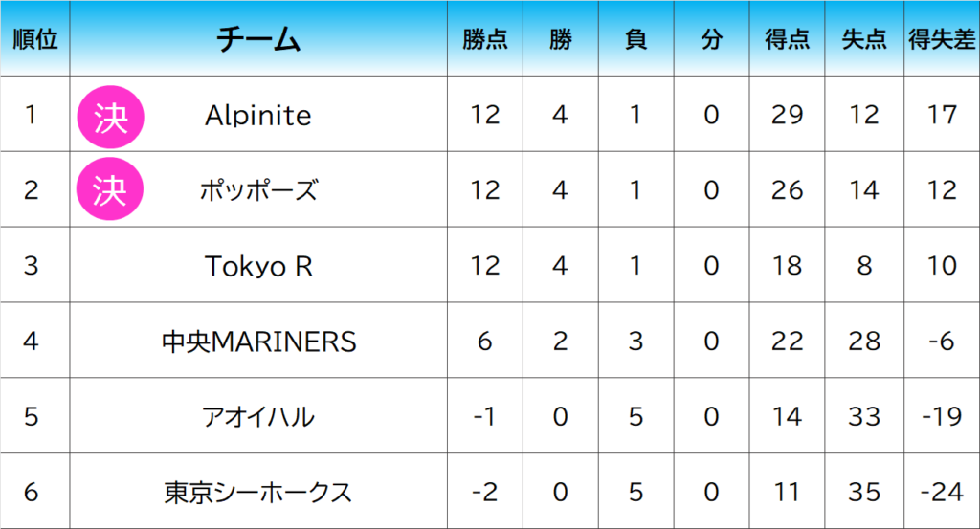Click the 失点 column header
980x529 pixels.
[864, 39]
